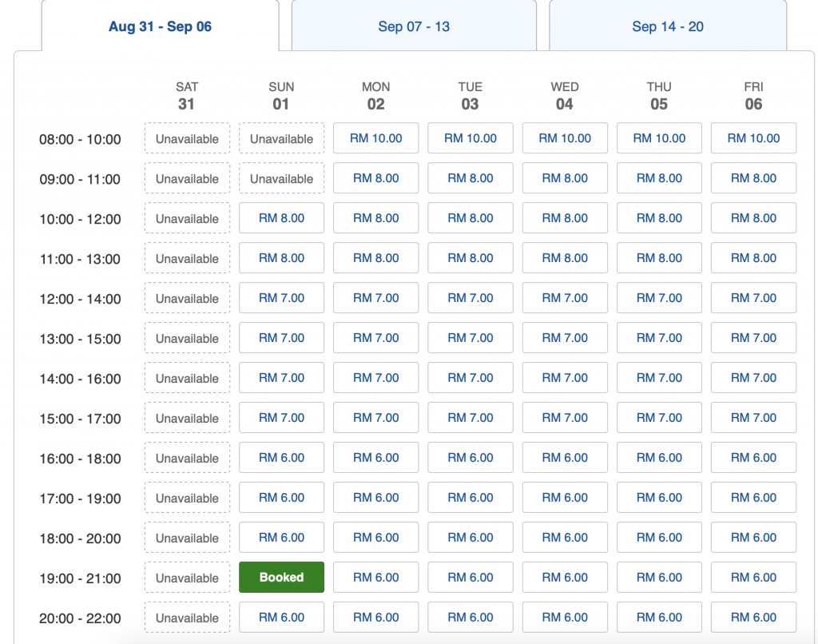The image size is (818, 644).
Task: Book Tuesday 03 slot 15:00 - 17:00
Action: click(x=470, y=418)
